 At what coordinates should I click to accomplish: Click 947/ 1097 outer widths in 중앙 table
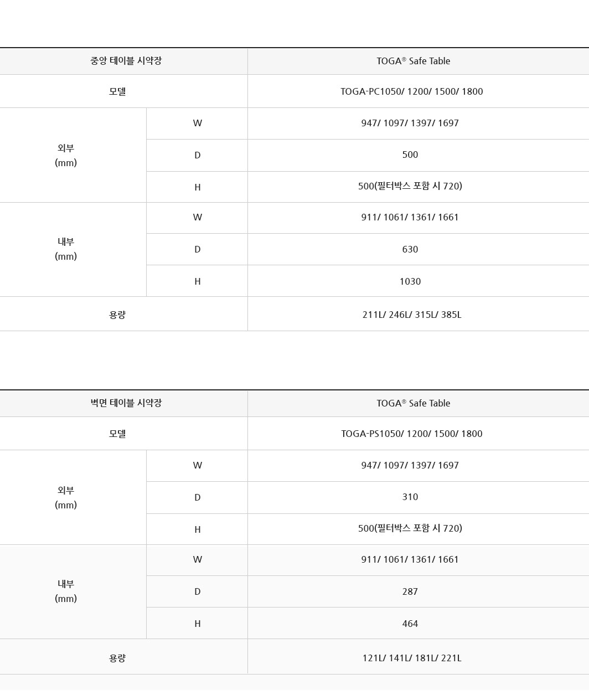pos(410,123)
